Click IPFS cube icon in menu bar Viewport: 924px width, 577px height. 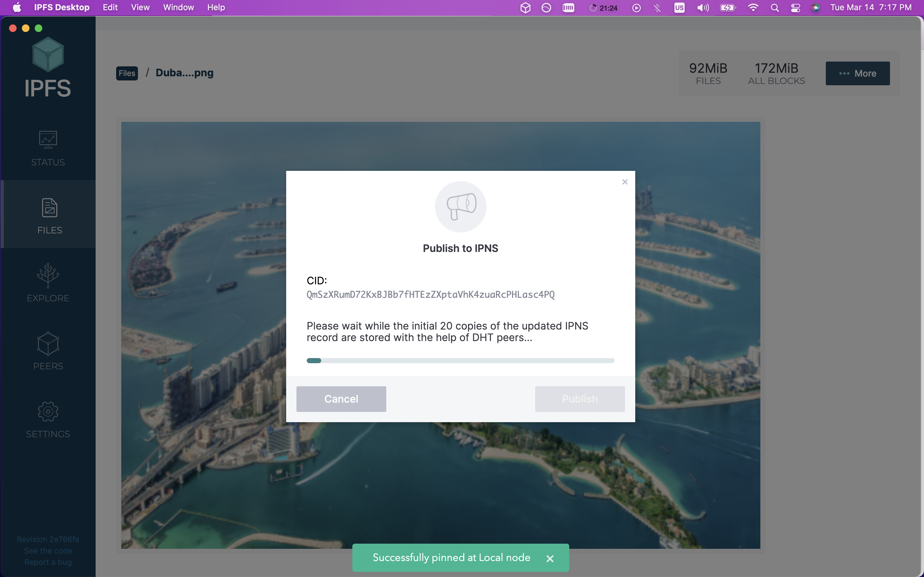[x=526, y=8]
